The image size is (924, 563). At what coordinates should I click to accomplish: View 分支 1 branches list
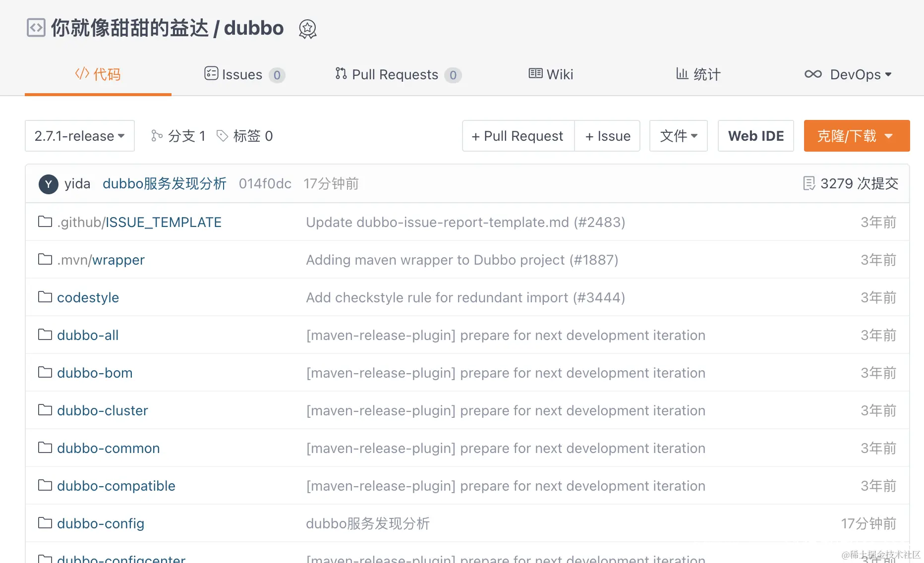click(x=178, y=136)
